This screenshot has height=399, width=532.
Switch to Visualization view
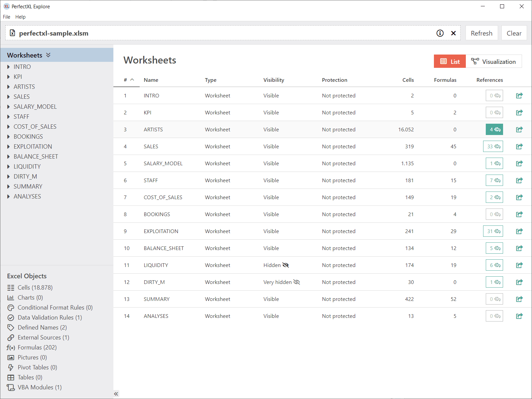pos(494,62)
